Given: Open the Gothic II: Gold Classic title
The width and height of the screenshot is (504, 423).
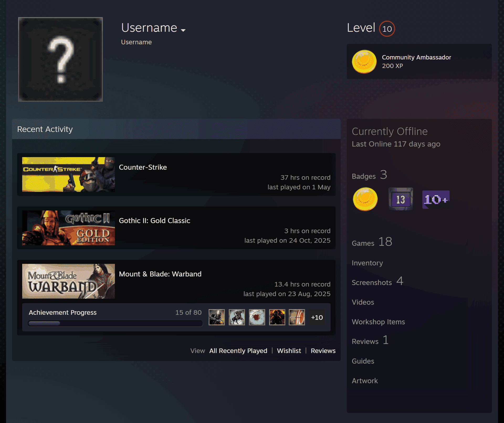Looking at the screenshot, I should pyautogui.click(x=154, y=221).
